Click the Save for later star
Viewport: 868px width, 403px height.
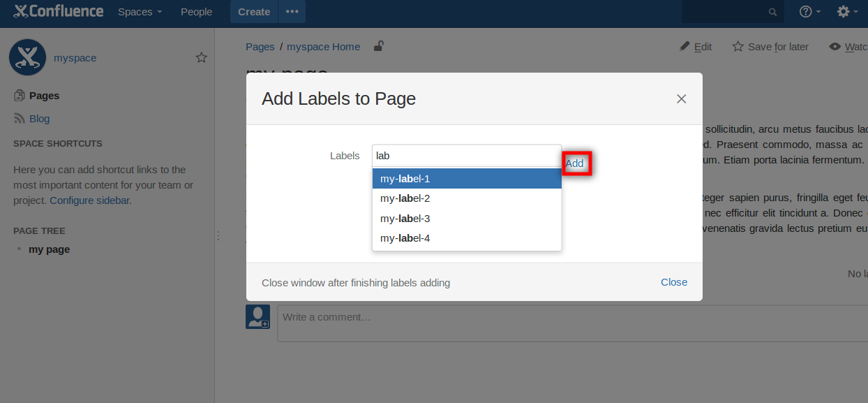point(738,47)
